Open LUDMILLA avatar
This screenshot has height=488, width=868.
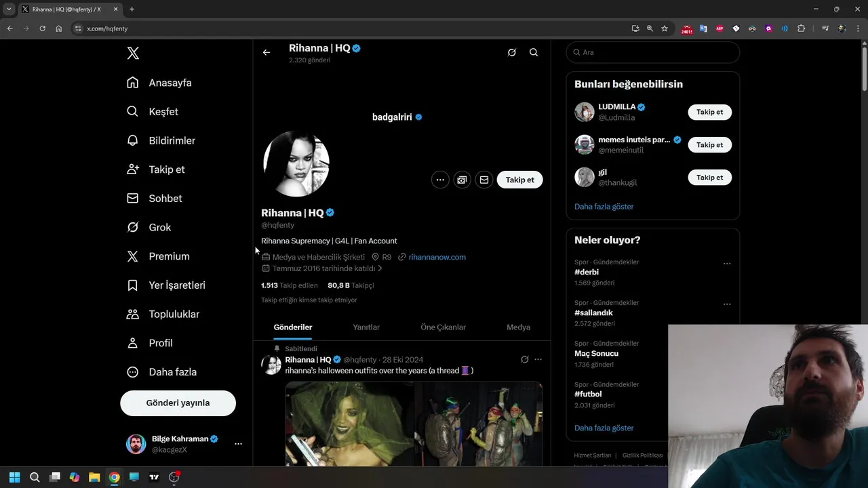pyautogui.click(x=585, y=112)
